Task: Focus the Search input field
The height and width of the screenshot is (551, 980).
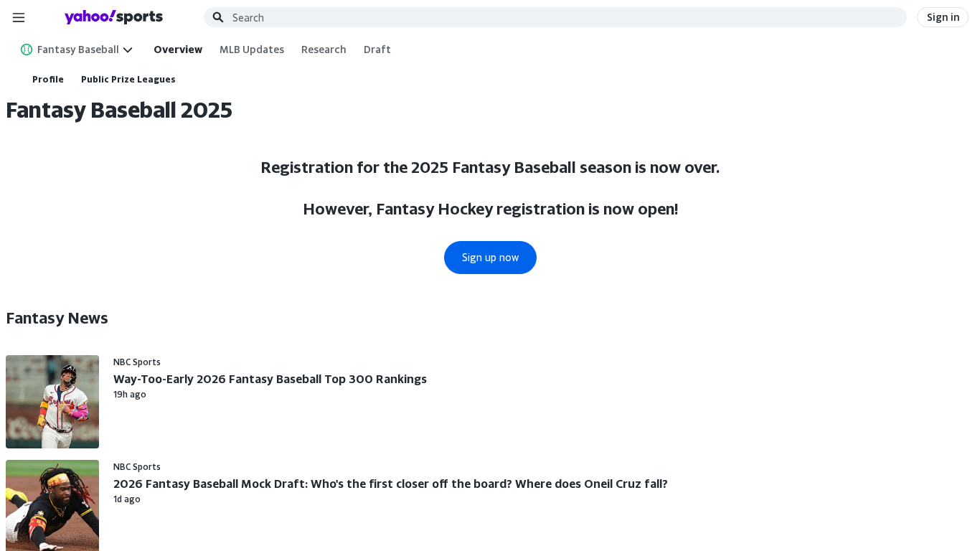Action: tap(560, 17)
